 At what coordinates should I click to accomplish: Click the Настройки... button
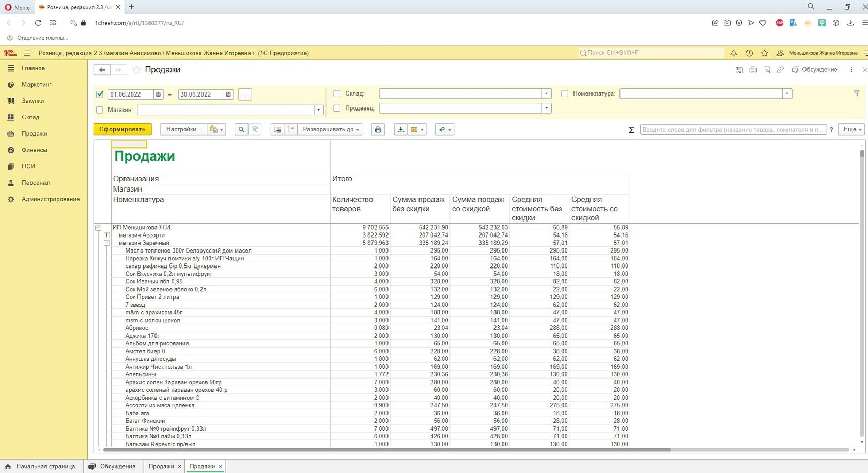183,130
